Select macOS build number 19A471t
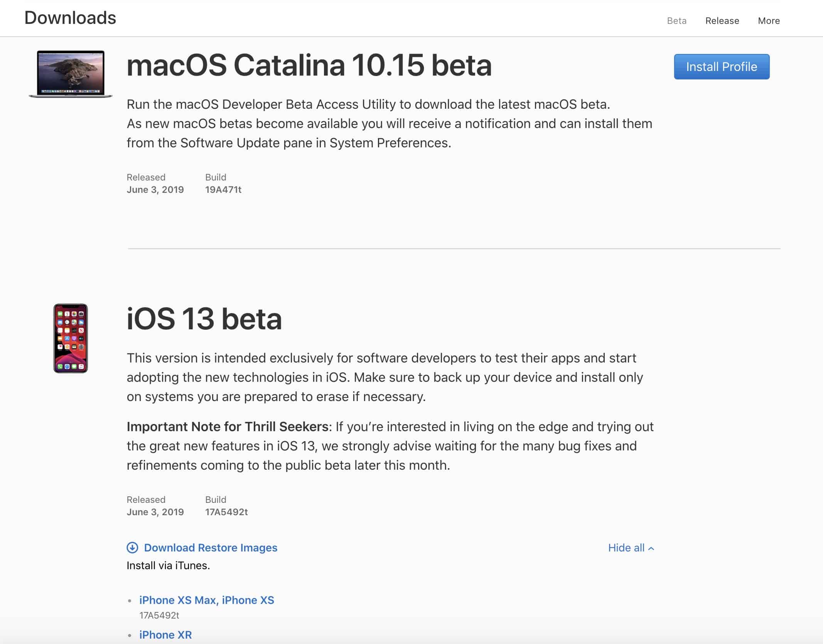 223,190
